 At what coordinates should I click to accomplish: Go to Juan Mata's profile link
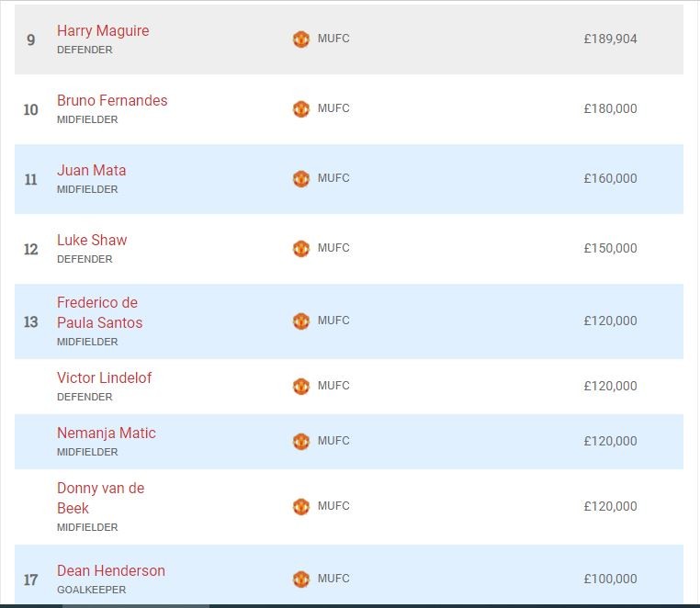coord(92,170)
